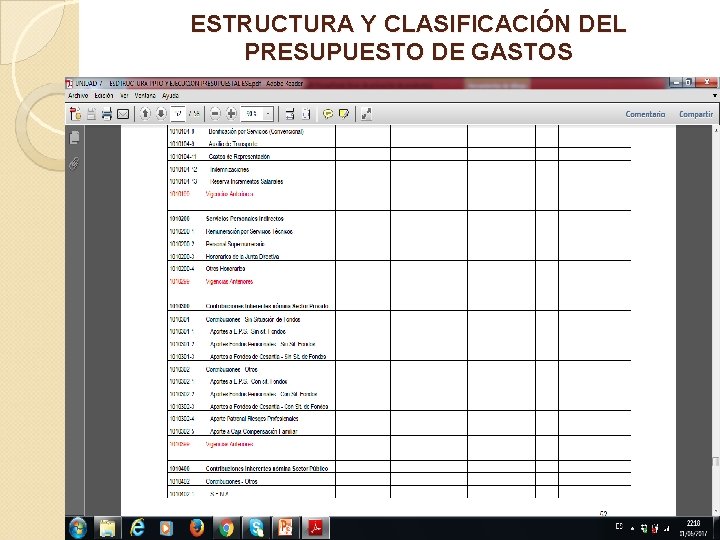The height and width of the screenshot is (540, 720).
Task: Switch to Read mode with expand arrows icon
Action: point(366,113)
